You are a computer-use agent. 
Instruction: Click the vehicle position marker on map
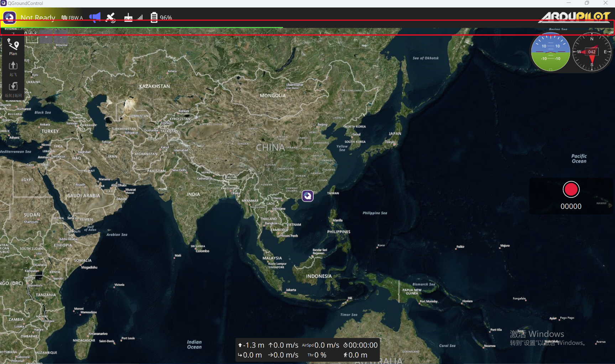pos(308,196)
